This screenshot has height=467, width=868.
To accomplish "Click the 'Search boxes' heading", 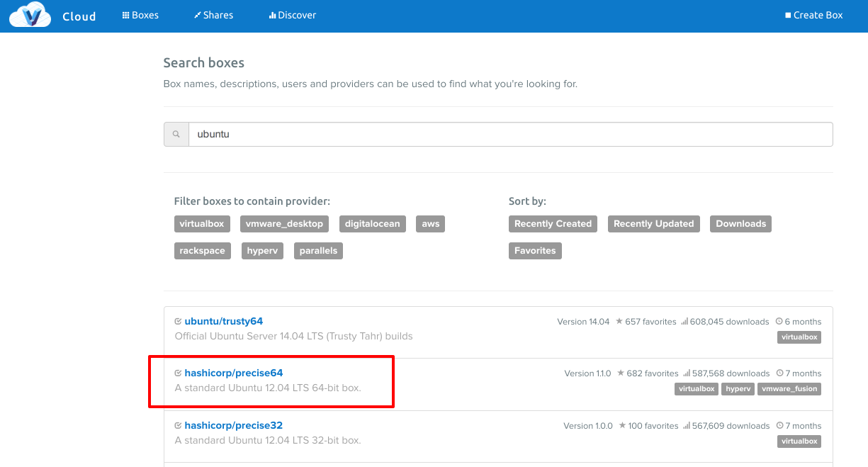I will click(x=204, y=63).
